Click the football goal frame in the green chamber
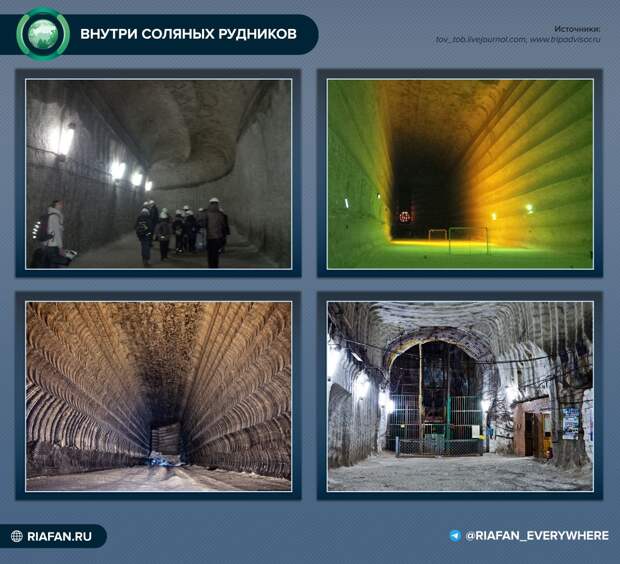 coord(468,240)
